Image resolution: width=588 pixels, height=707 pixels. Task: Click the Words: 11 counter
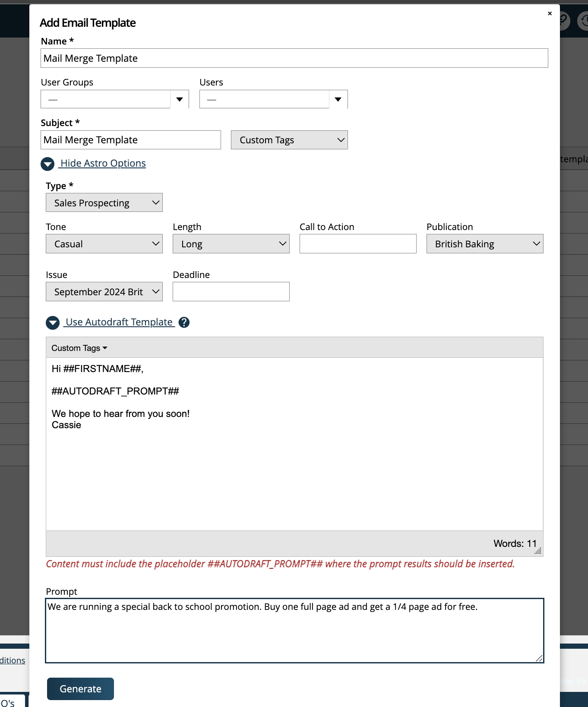point(515,543)
